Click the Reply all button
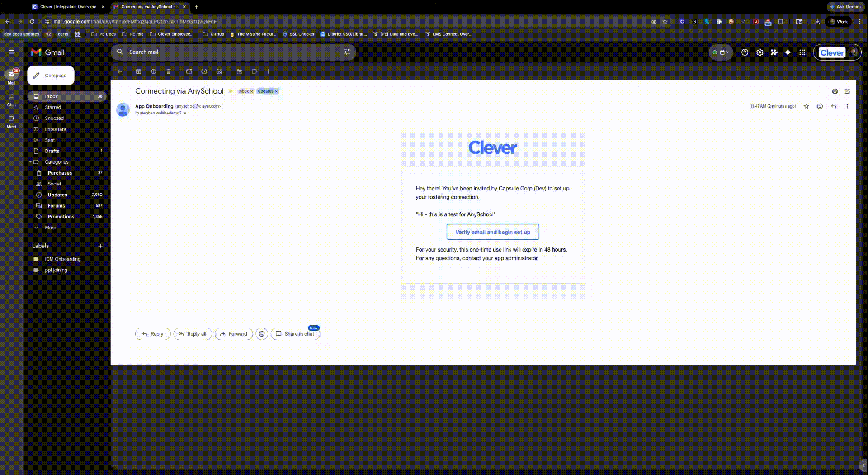This screenshot has width=868, height=475. tap(193, 334)
